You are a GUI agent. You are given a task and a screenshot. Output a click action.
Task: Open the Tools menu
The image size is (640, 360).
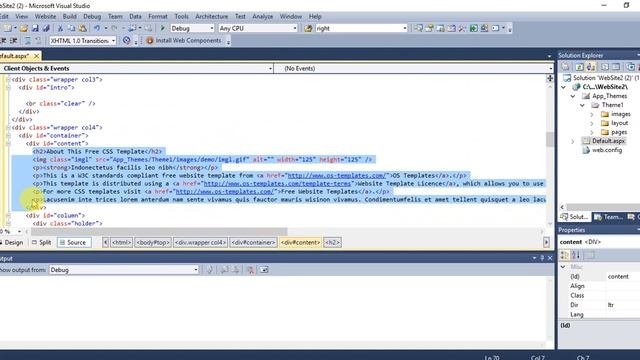pyautogui.click(x=181, y=16)
